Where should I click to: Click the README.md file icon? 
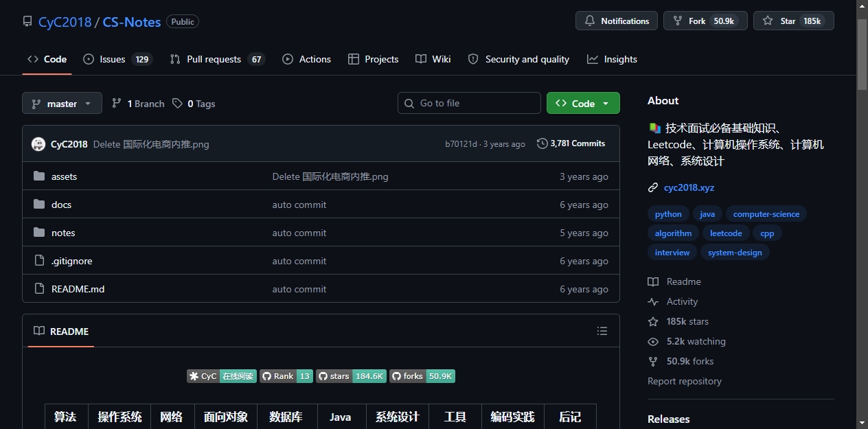click(x=39, y=289)
